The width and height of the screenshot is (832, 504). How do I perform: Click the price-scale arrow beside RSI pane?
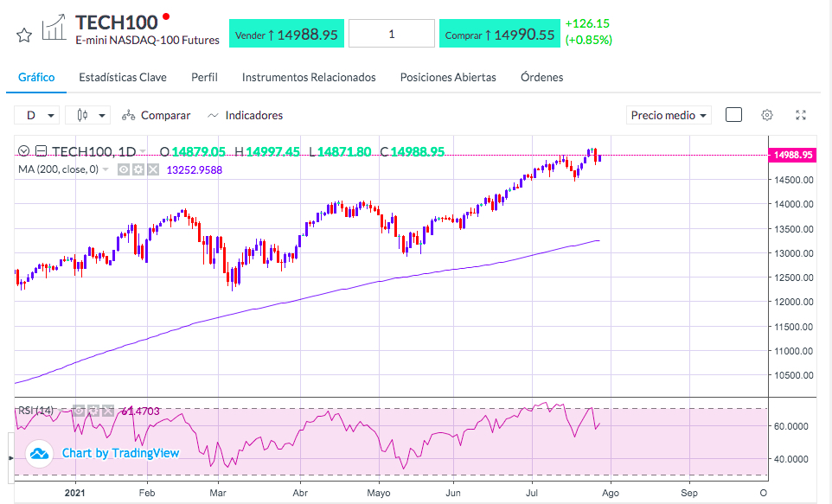[10, 457]
